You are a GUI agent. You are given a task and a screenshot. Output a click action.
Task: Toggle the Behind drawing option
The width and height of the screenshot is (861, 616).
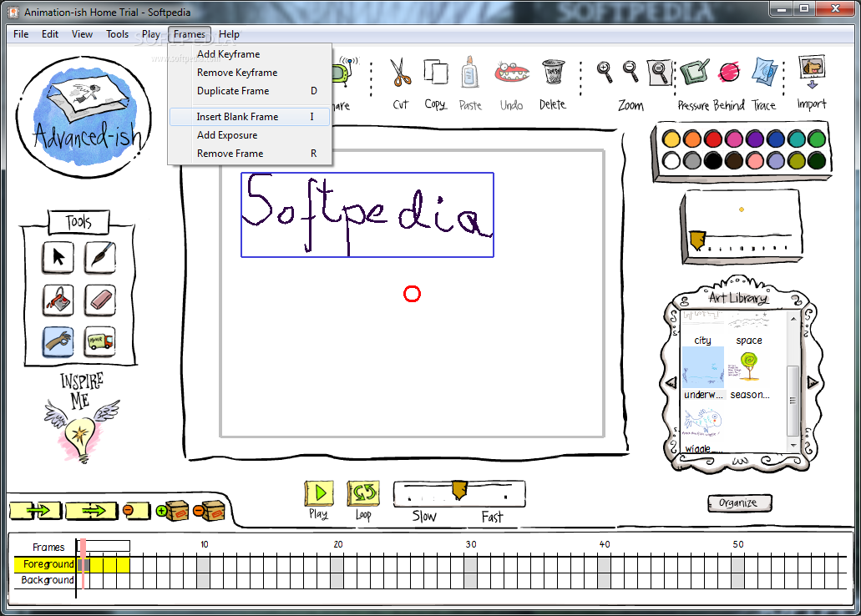point(729,72)
